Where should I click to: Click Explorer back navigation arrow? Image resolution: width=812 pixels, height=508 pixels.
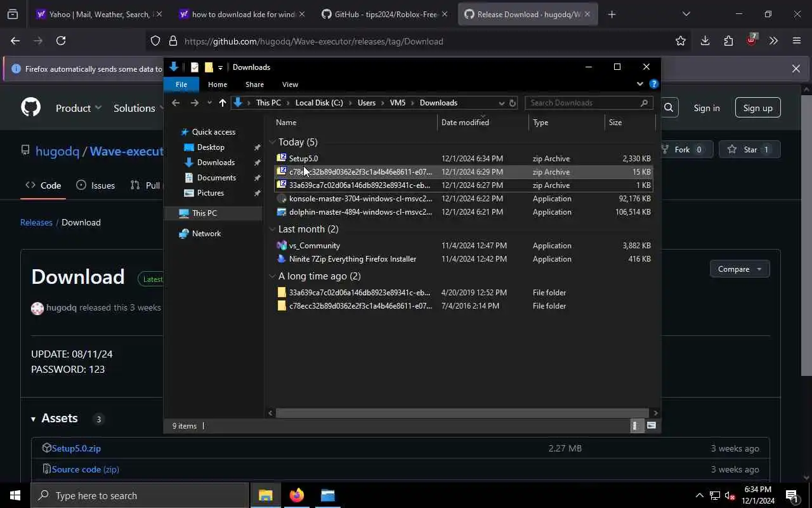pos(176,103)
